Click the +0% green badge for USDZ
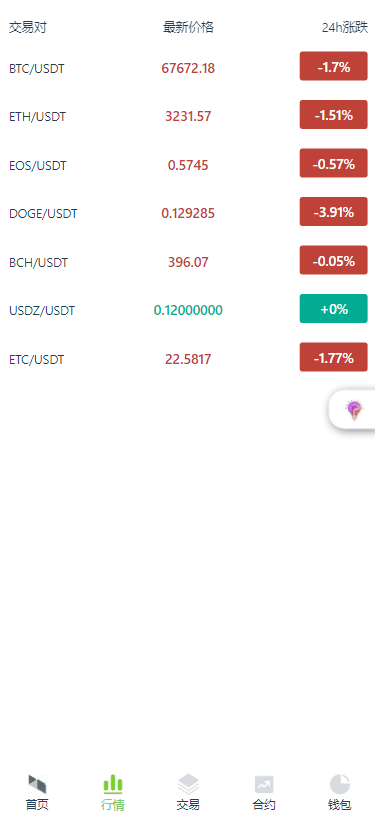Image resolution: width=375 pixels, height=818 pixels. coord(333,309)
